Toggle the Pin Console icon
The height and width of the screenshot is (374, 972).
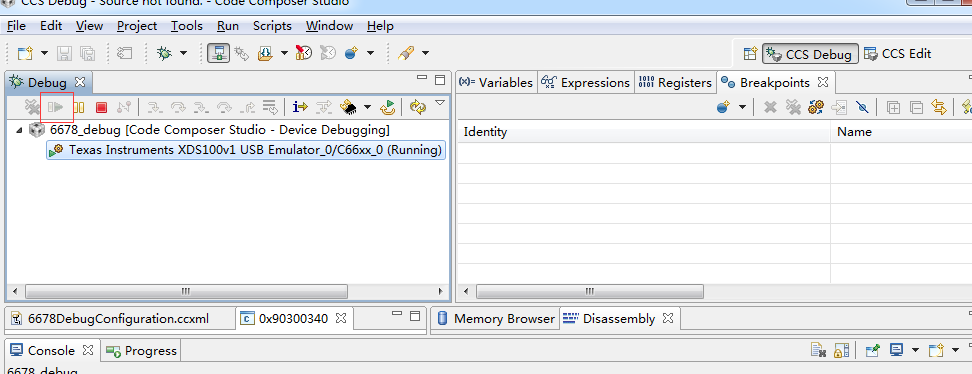coord(873,351)
